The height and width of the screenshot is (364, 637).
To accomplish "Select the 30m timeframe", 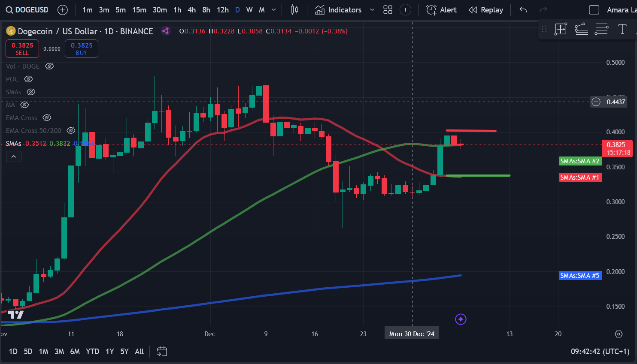I will click(x=160, y=10).
